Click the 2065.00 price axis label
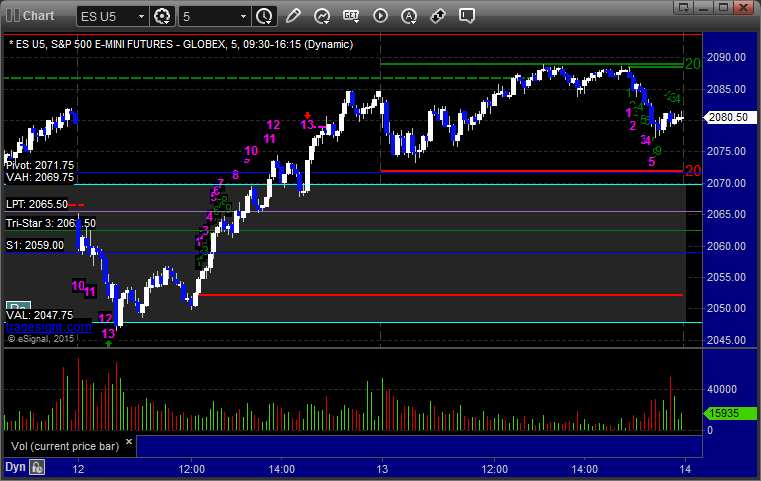Image resolution: width=761 pixels, height=481 pixels. tap(726, 215)
